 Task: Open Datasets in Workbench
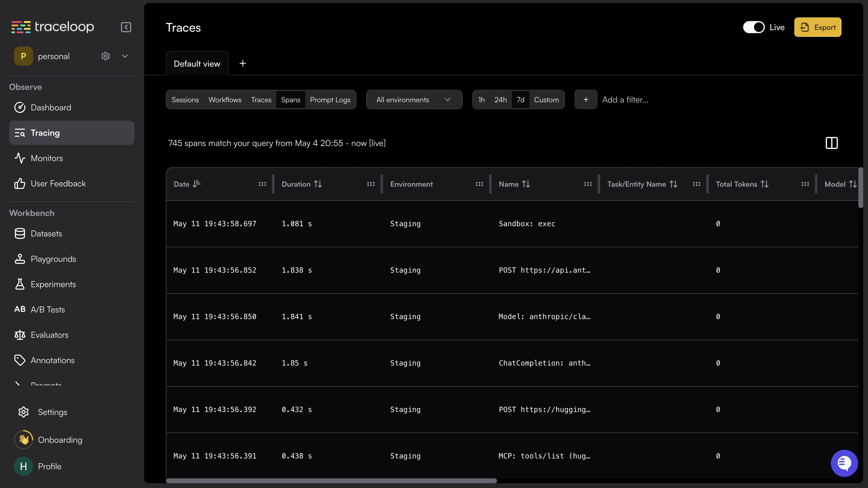(71, 233)
